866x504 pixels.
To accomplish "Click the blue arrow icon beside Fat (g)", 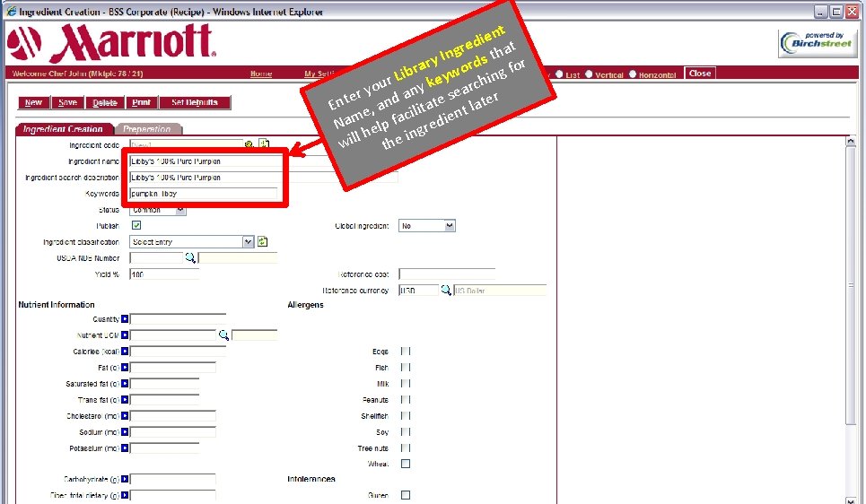I will click(x=125, y=367).
